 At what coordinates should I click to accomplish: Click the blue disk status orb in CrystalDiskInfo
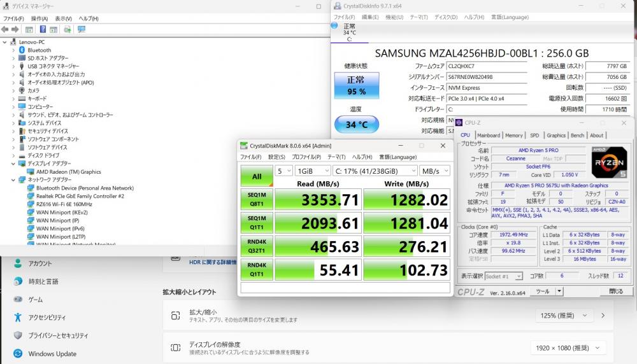(x=334, y=25)
